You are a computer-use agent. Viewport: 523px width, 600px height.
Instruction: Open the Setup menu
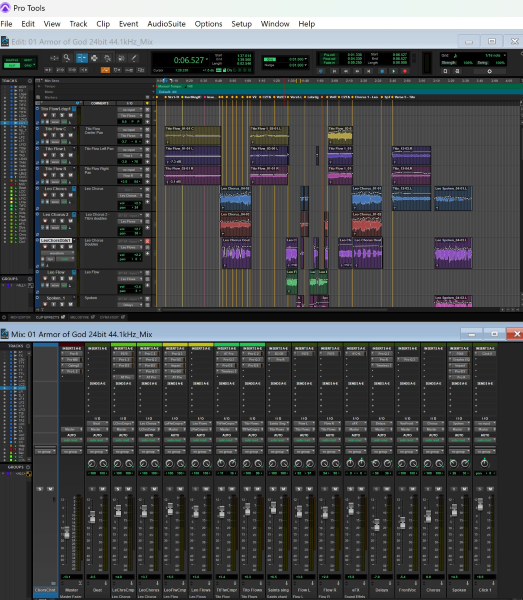tap(241, 24)
